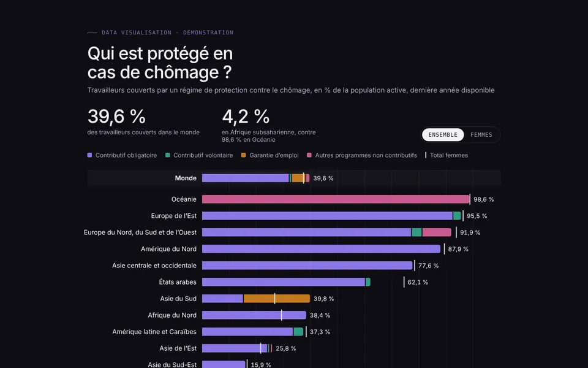588x368 pixels.
Task: Click the Monde row label
Action: click(x=186, y=178)
